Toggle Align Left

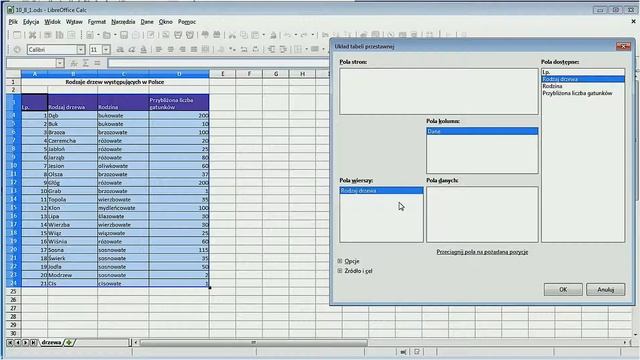point(159,50)
